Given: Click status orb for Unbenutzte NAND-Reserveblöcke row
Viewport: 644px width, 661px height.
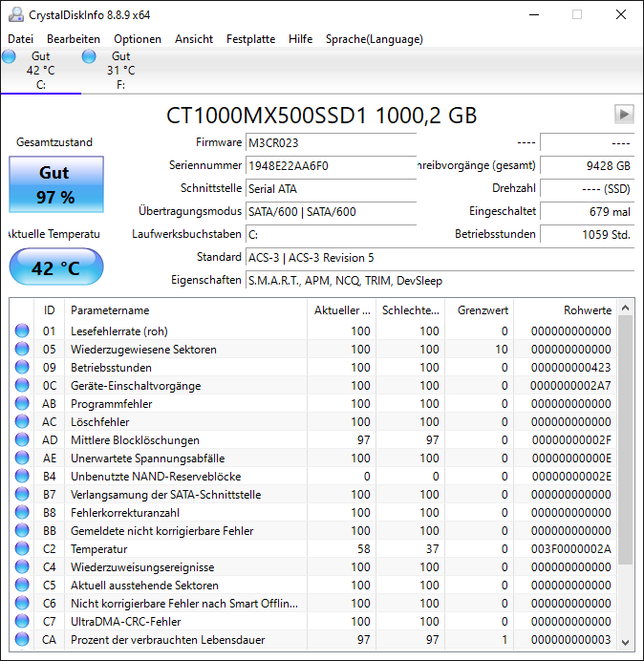Looking at the screenshot, I should tap(22, 476).
